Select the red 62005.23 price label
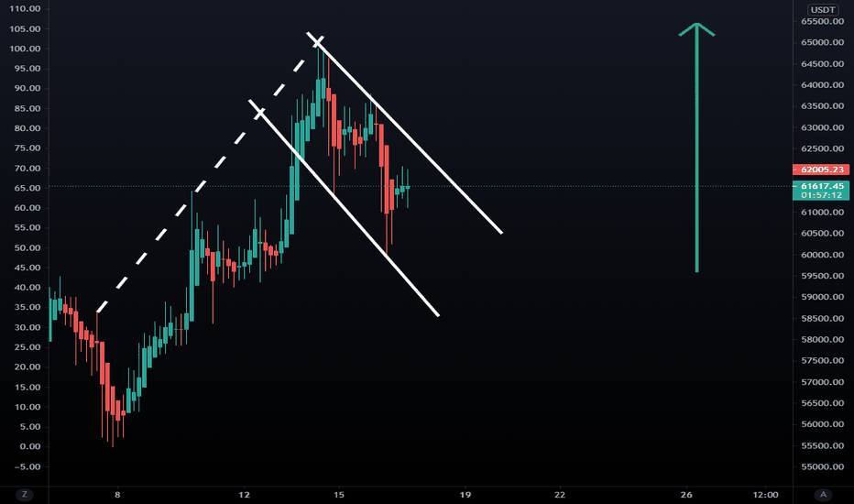Viewport: 854px width, 504px height. [x=821, y=170]
